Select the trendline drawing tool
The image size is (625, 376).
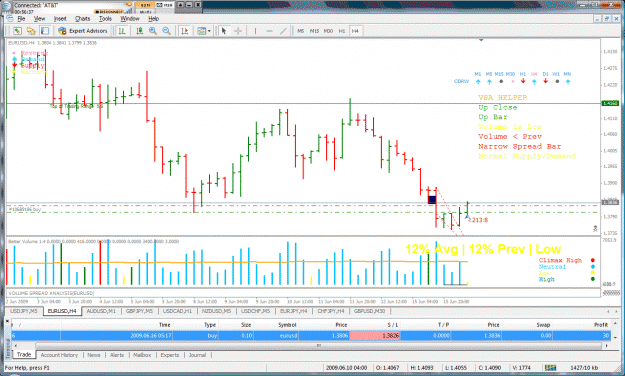click(x=283, y=31)
